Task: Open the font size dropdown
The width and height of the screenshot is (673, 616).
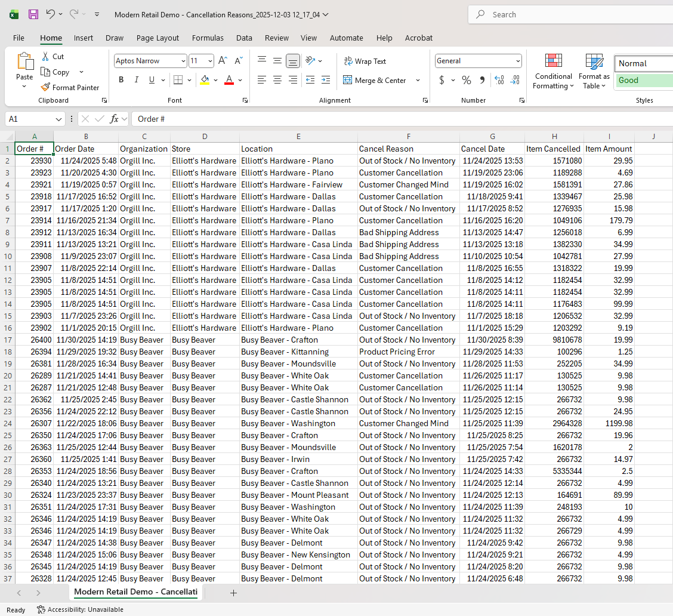Action: coord(210,61)
